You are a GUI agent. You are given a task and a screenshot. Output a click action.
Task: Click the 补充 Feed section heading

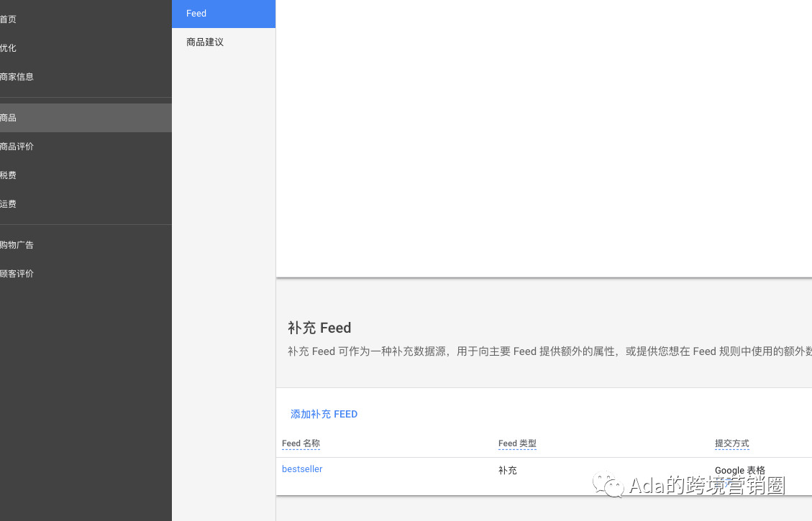coord(319,328)
